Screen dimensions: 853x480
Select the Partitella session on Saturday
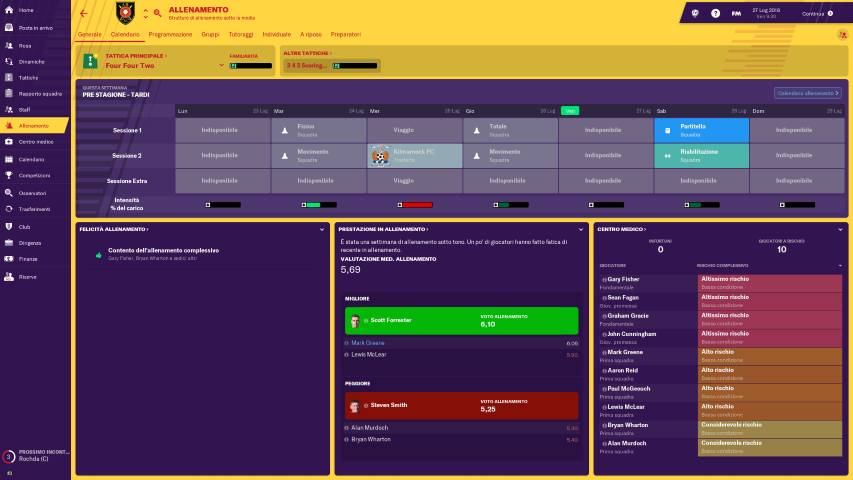[x=700, y=130]
